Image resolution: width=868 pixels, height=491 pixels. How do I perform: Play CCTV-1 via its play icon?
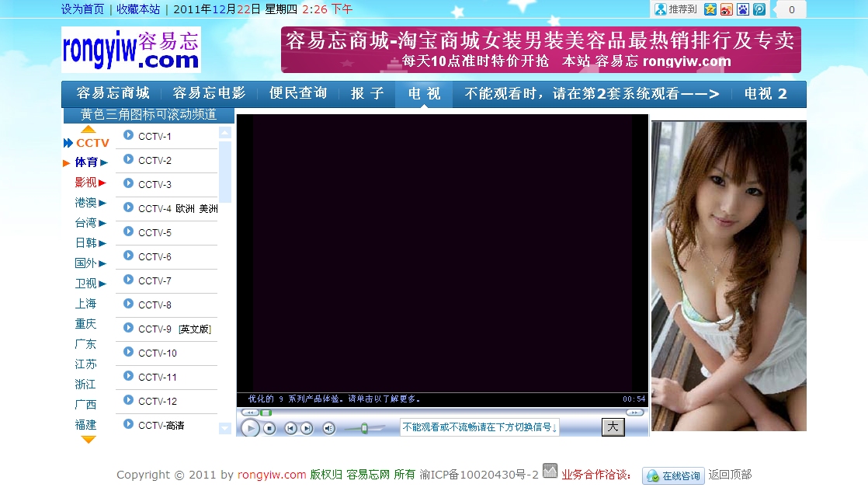tap(128, 135)
